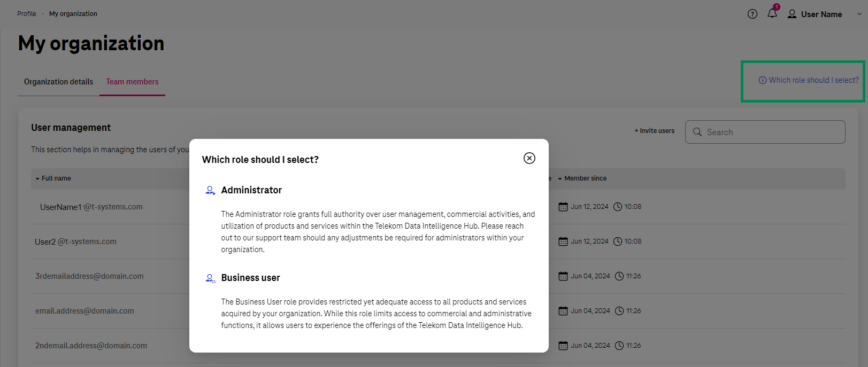Screen dimensions: 868x367
Task: Click the Business user role icon
Action: 210,278
